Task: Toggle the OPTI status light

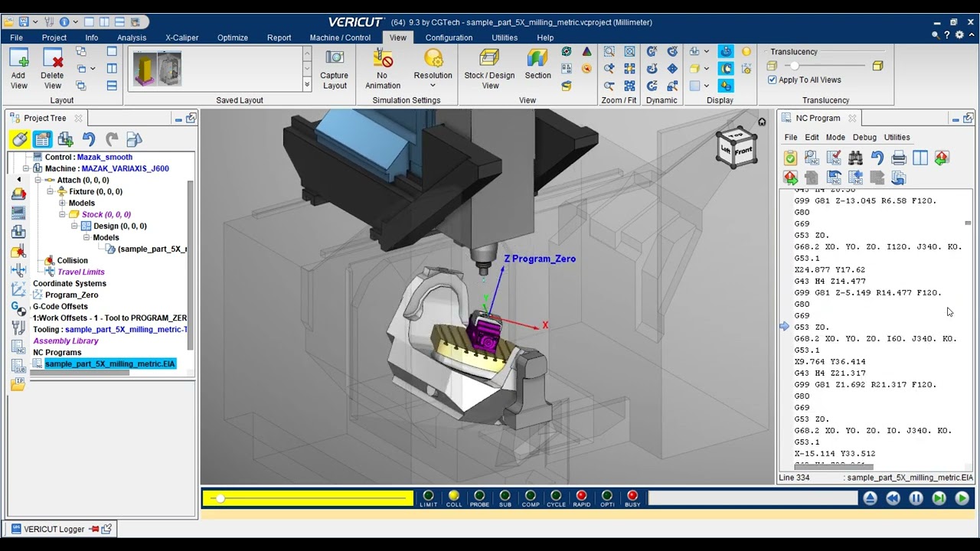Action: click(606, 496)
